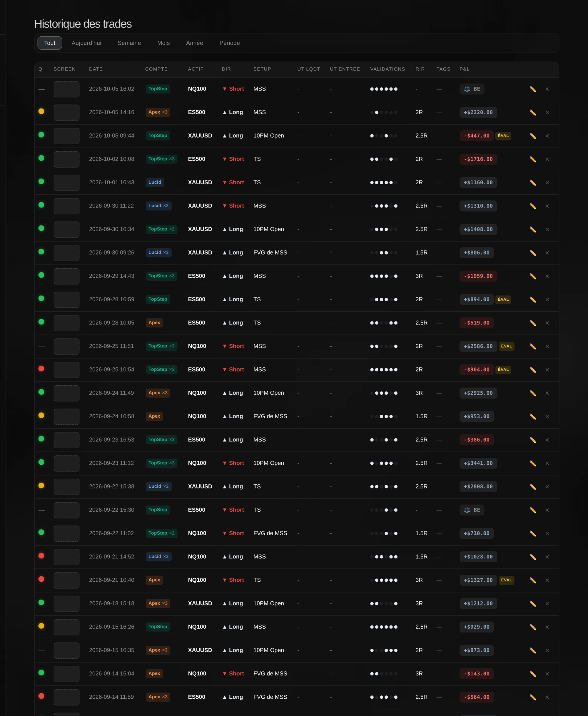Image resolution: width=588 pixels, height=716 pixels.
Task: Click the +$2220.00 P&L value
Action: tap(478, 112)
